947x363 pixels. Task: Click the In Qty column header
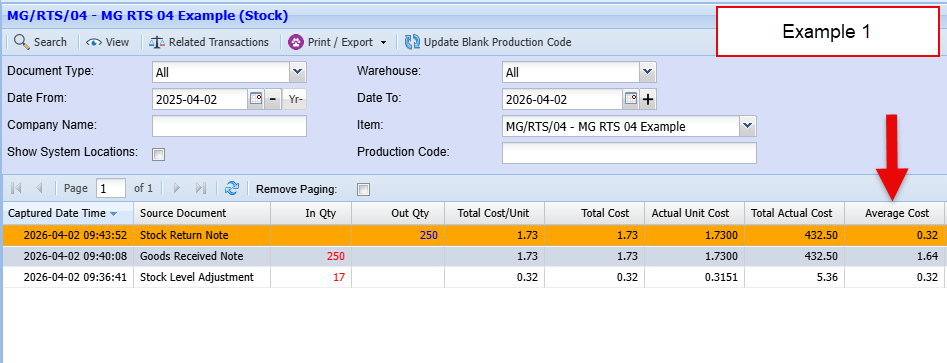[x=311, y=213]
